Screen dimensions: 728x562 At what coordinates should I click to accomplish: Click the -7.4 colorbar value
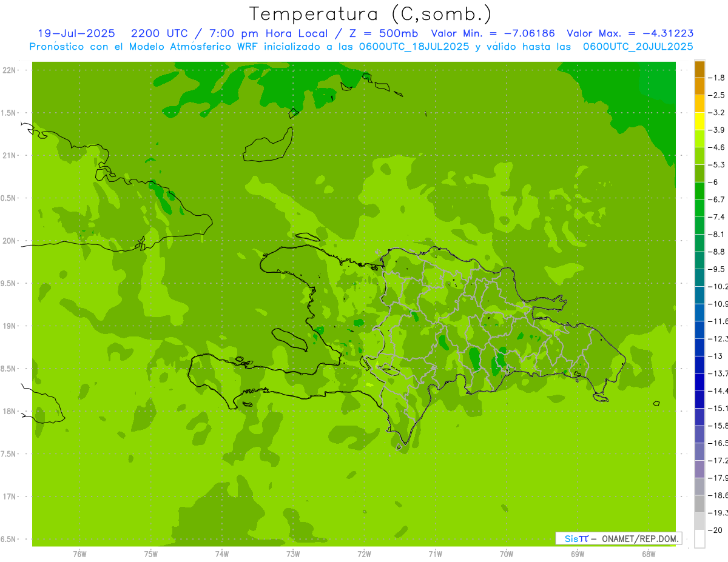coord(716,217)
